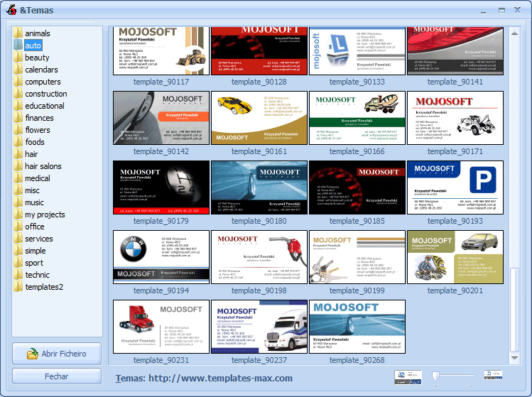Click the educational folder icon
The image size is (532, 397).
[18, 106]
